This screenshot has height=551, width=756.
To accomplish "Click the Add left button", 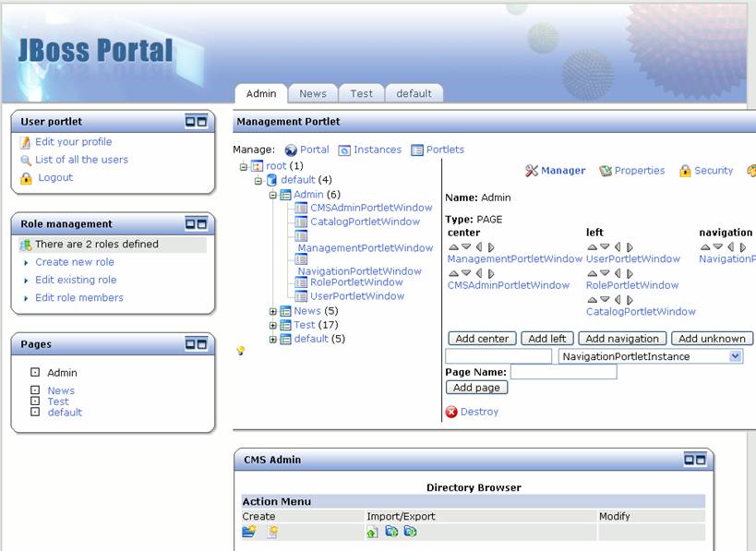I will (547, 339).
